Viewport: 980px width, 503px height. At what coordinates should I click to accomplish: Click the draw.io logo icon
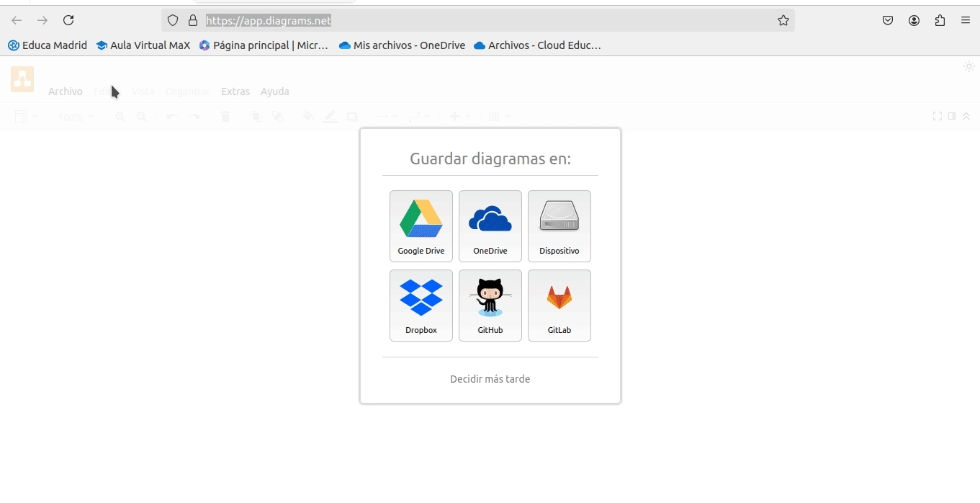[x=22, y=79]
